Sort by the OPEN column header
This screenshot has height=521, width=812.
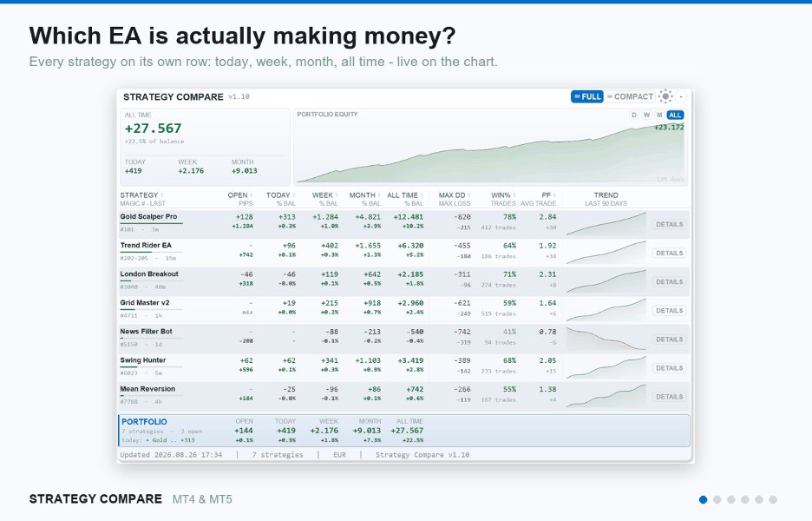click(239, 195)
